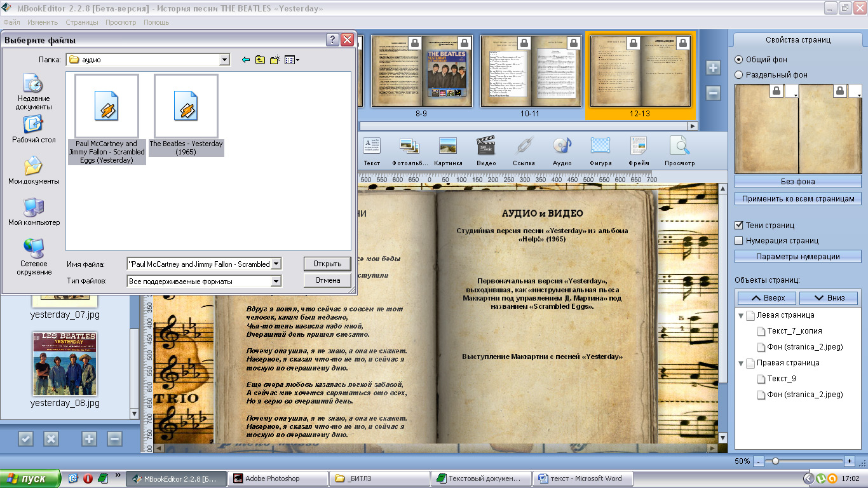Open Мои документы in dialog sidebar

34,170
